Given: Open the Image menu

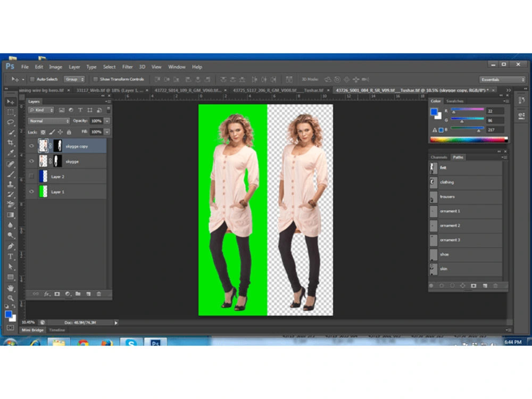Looking at the screenshot, I should click(56, 67).
